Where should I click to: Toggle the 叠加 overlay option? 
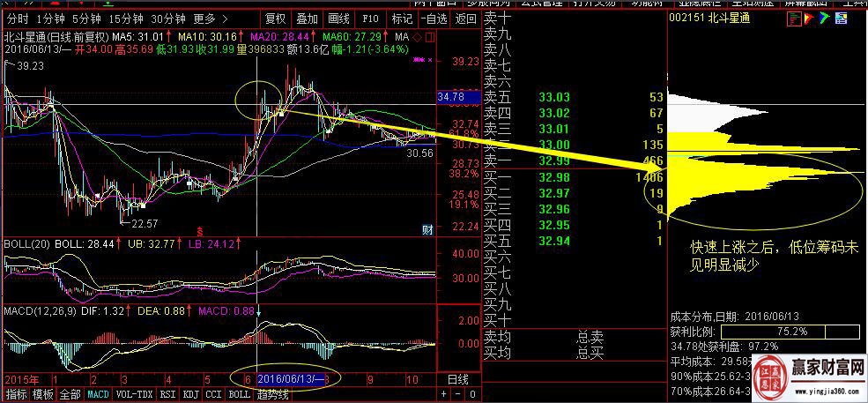307,19
